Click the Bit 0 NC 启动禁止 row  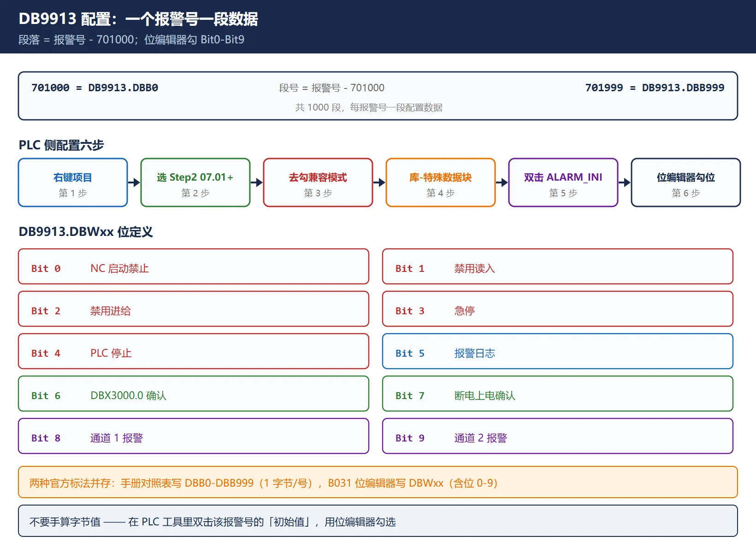click(x=194, y=266)
